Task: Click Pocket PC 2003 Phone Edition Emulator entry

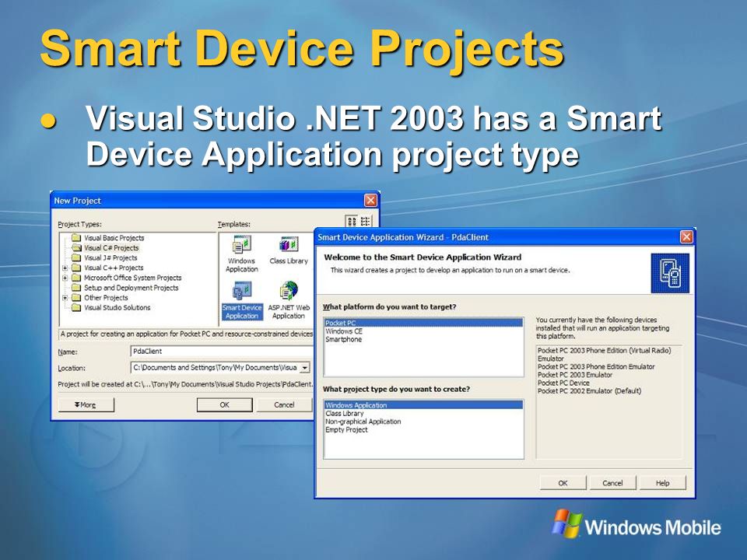Action: coord(596,366)
